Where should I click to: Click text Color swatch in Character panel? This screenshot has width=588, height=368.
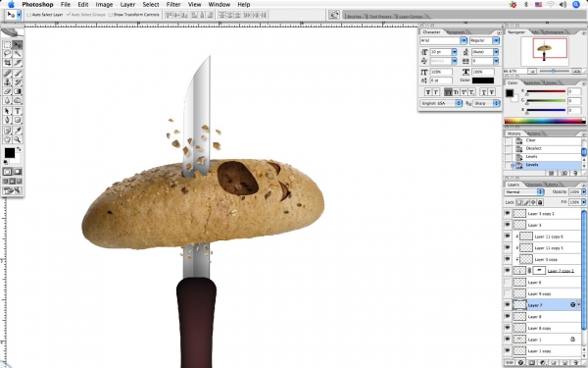483,80
